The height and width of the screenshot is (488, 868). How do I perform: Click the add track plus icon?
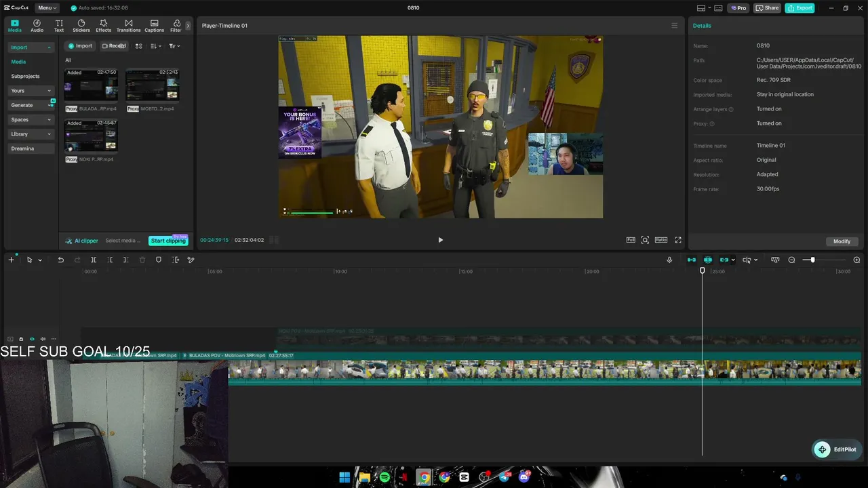pyautogui.click(x=11, y=260)
